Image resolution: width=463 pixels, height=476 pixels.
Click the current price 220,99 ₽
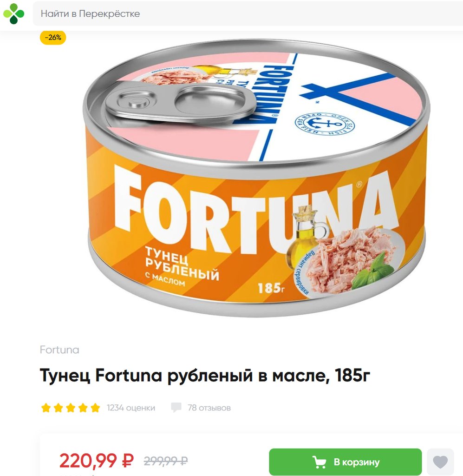(x=97, y=461)
